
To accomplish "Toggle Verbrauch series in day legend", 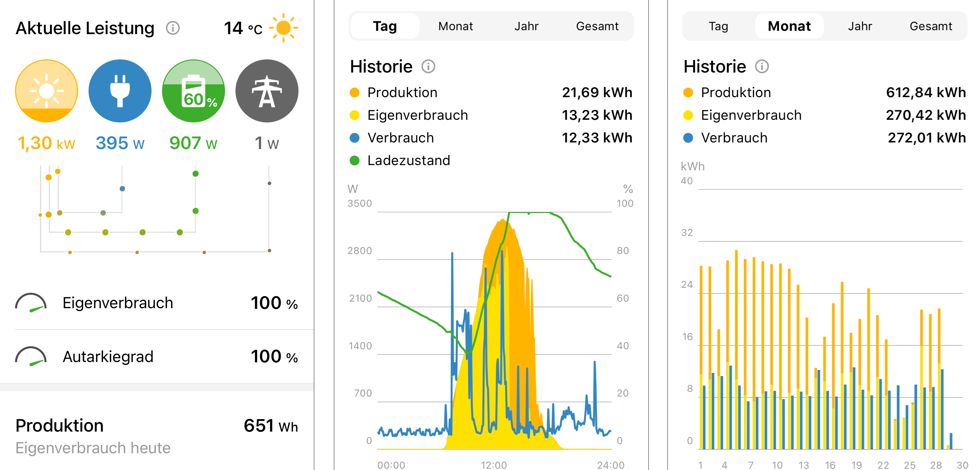I will [x=400, y=138].
